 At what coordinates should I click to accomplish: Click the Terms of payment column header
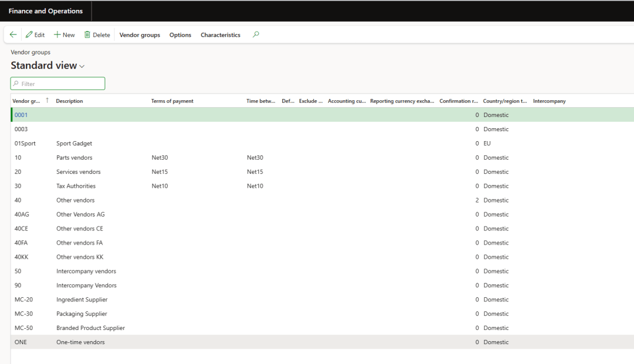coord(172,101)
